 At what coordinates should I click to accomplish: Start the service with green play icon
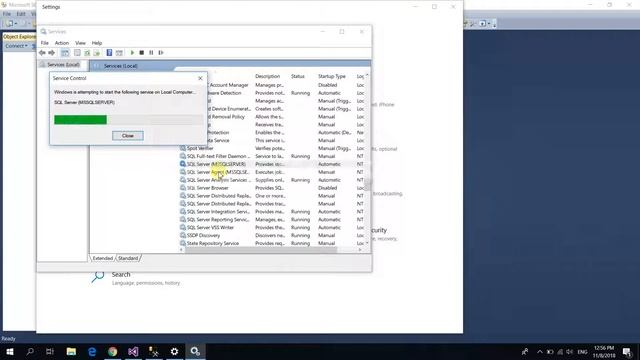coord(132,53)
